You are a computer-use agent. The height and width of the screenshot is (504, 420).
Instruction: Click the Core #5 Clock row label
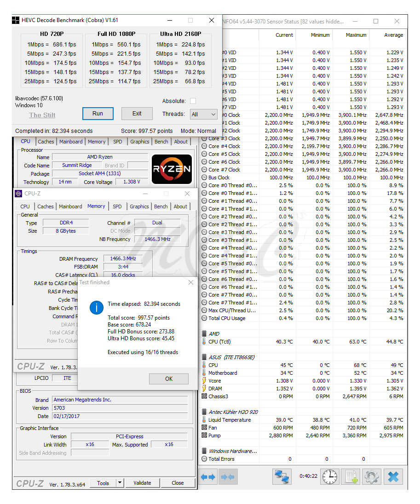click(x=224, y=154)
